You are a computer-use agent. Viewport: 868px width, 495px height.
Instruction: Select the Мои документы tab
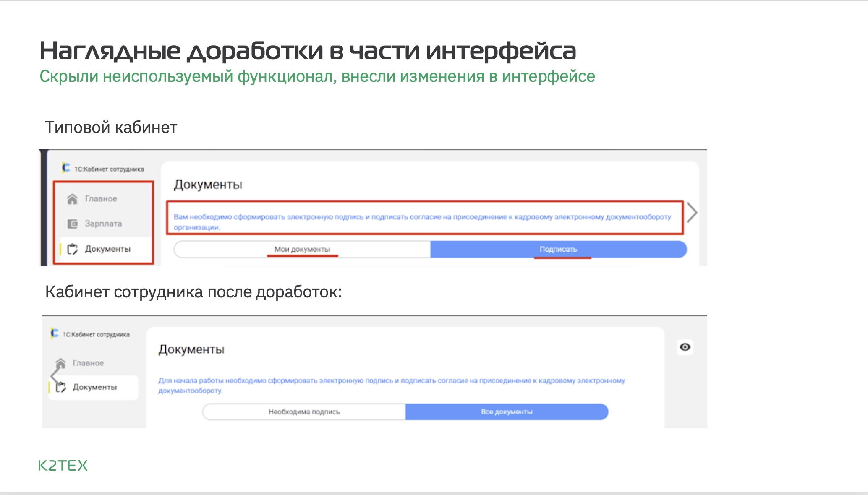point(302,249)
